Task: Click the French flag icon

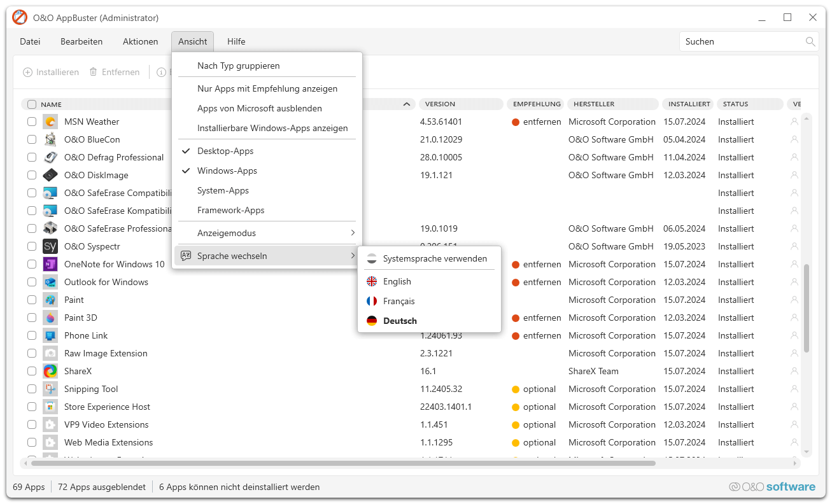Action: pyautogui.click(x=372, y=301)
